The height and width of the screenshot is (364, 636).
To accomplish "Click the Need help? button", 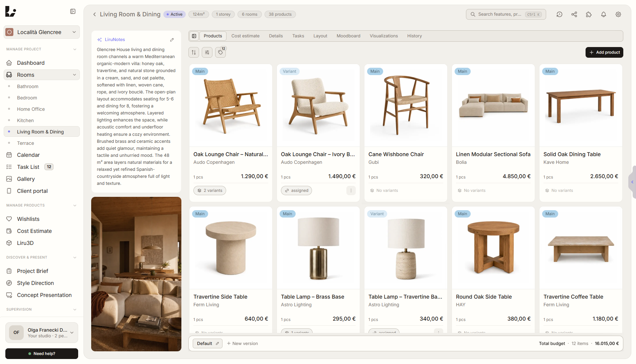I will tap(42, 354).
